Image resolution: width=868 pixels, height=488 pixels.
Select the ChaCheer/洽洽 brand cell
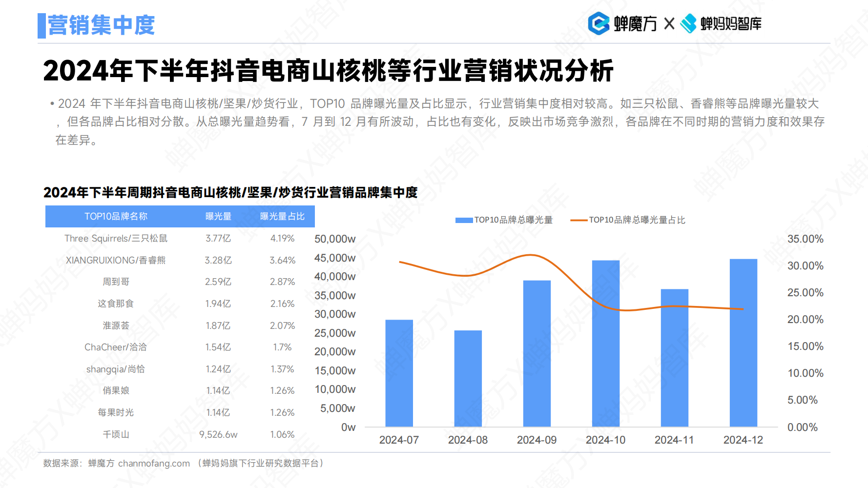click(116, 347)
